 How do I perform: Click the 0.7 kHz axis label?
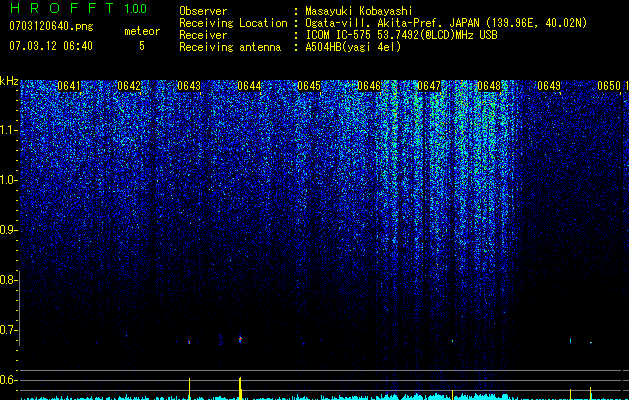[x=8, y=330]
